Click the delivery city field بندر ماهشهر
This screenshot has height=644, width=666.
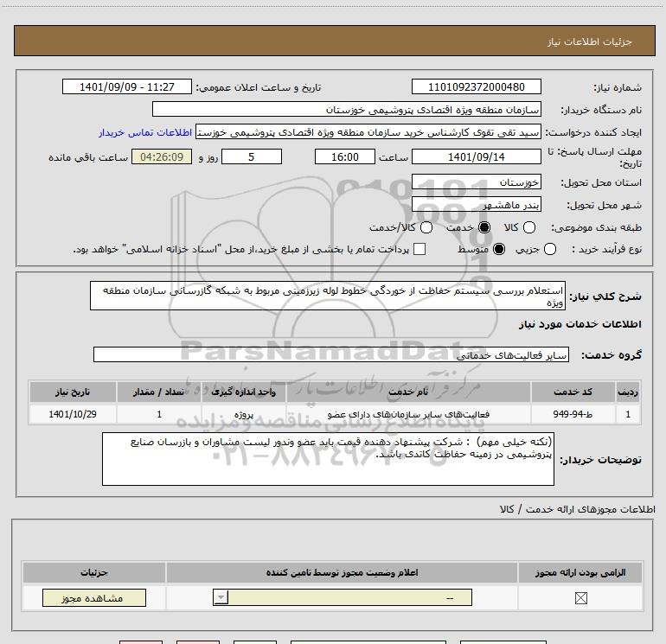click(x=476, y=205)
